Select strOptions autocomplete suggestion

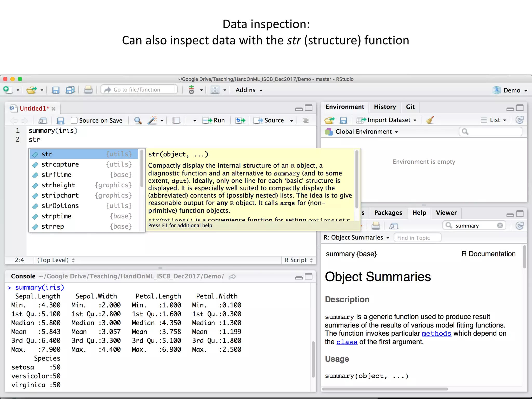tap(84, 206)
